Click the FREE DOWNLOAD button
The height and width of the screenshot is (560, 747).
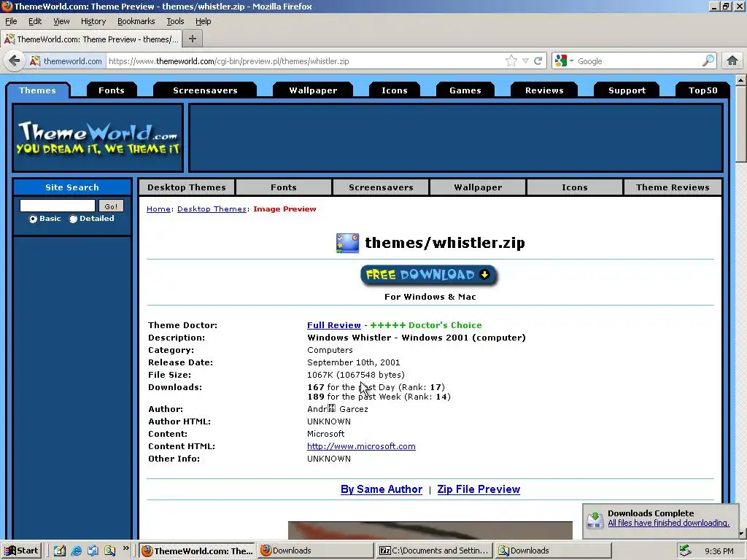(429, 275)
